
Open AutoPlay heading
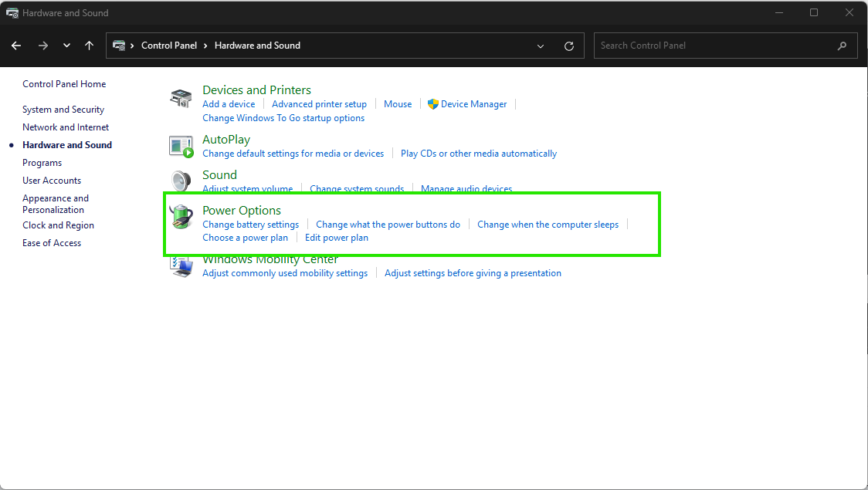[x=225, y=140]
